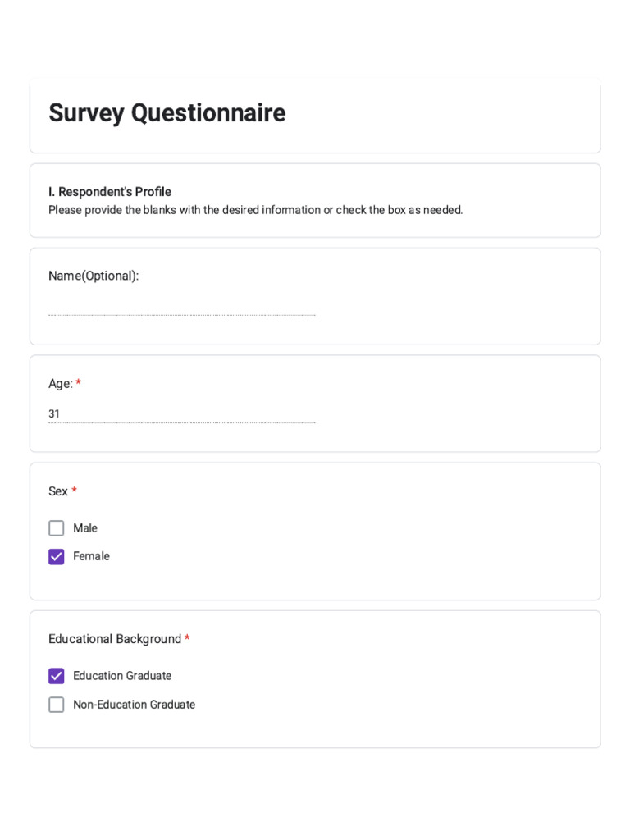Select the Female option label

coord(91,556)
